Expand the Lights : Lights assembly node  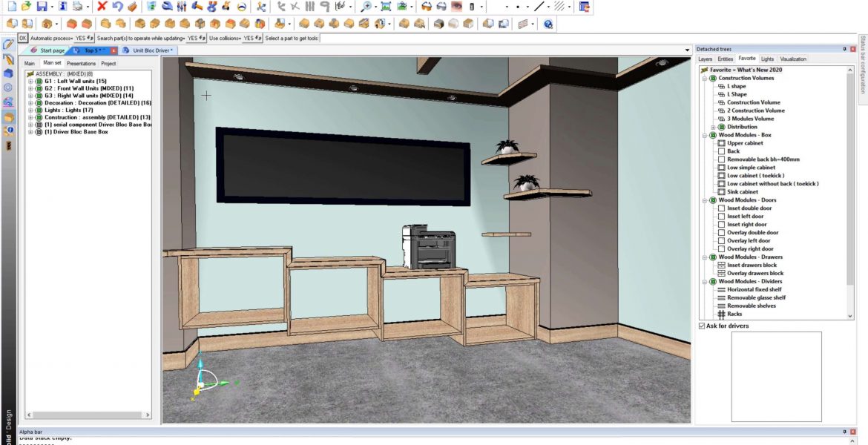tap(30, 110)
